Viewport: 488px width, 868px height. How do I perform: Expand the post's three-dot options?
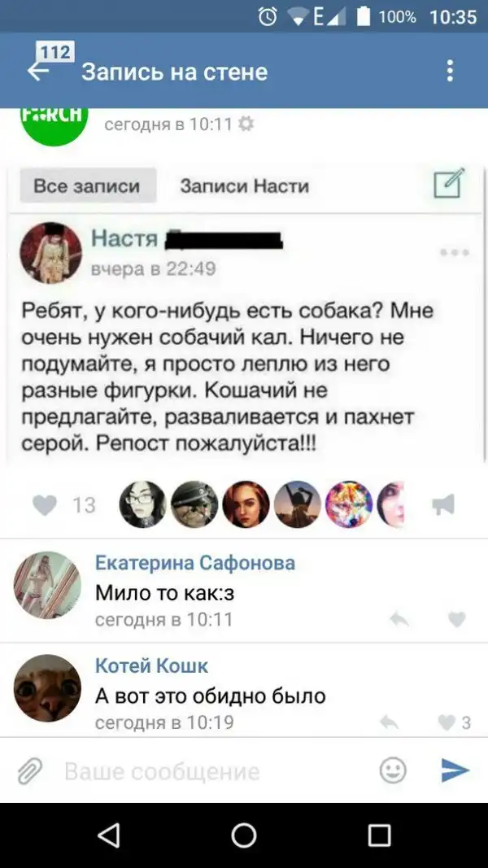coord(455,253)
